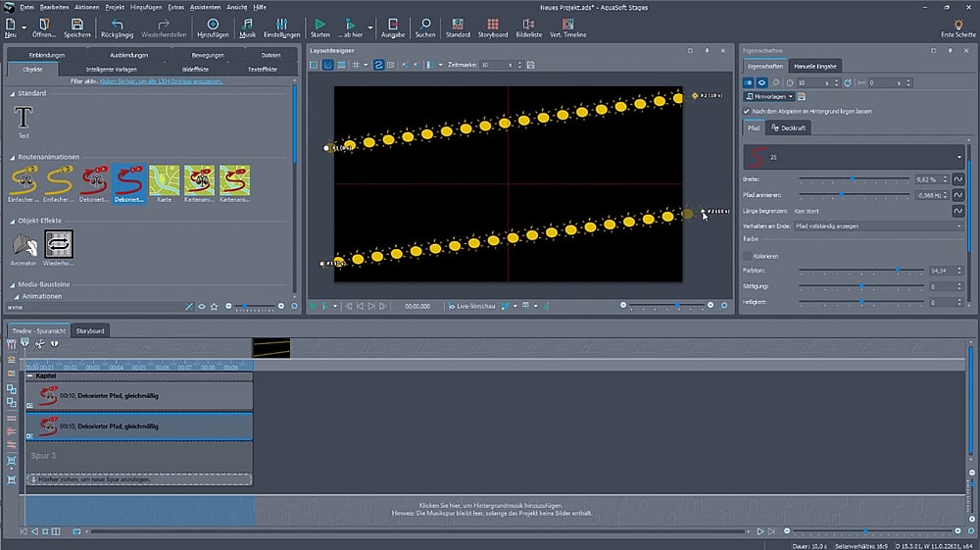The image size is (980, 550).
Task: Open the Deckkraft tab in properties
Action: pyautogui.click(x=790, y=127)
